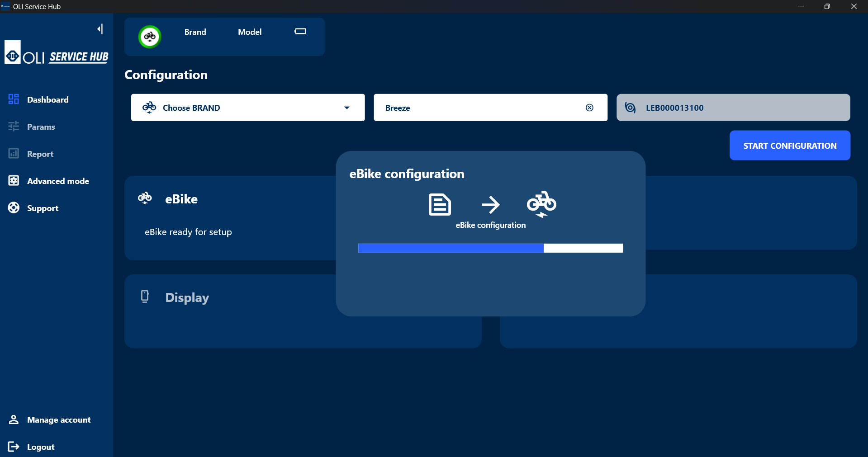Image resolution: width=868 pixels, height=457 pixels.
Task: Click the Display card heading
Action: click(187, 297)
